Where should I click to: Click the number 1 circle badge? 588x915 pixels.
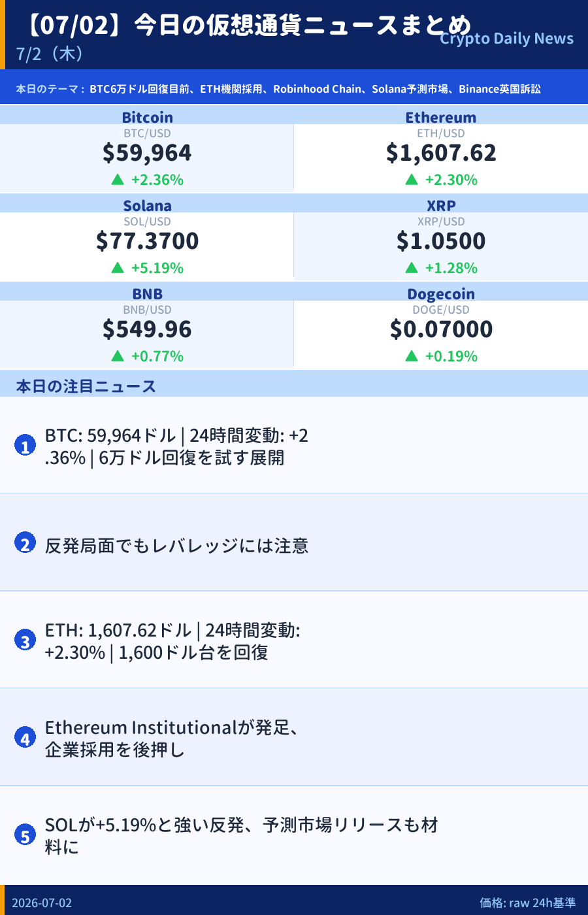pos(25,446)
